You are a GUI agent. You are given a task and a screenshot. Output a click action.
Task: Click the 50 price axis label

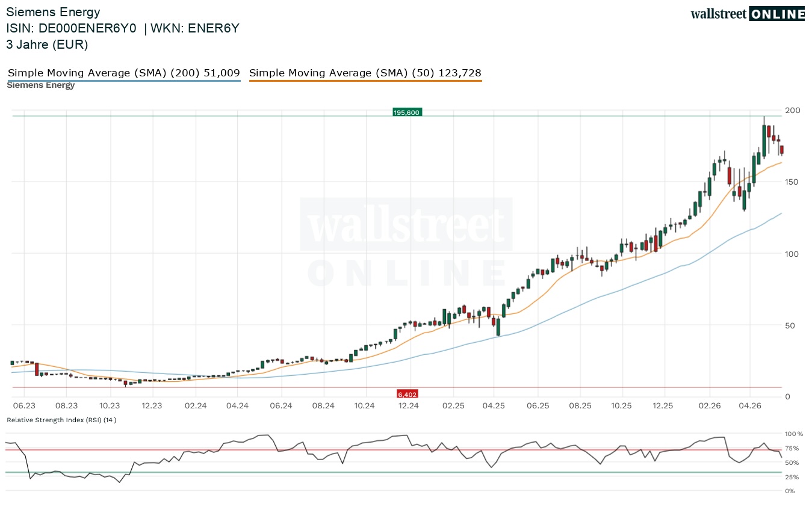(790, 325)
